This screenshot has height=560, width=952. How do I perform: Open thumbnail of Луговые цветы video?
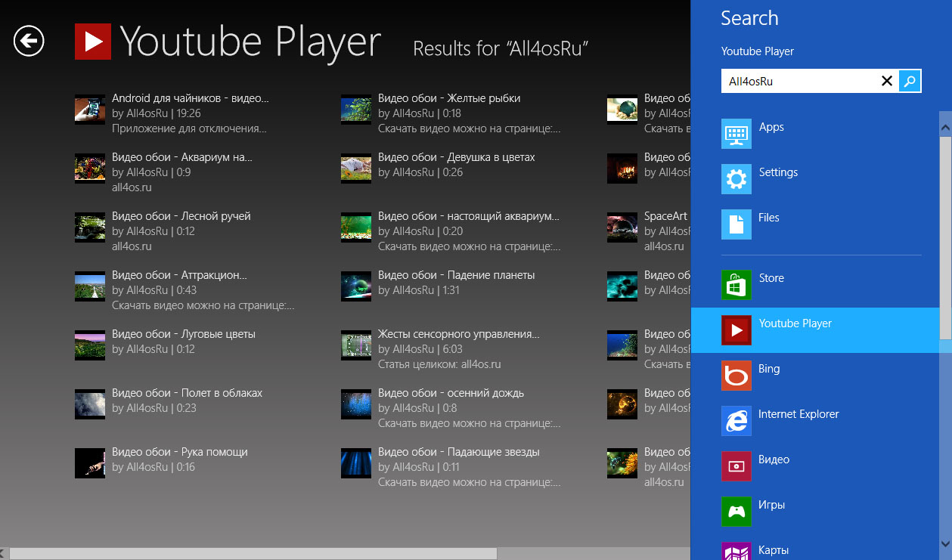click(90, 345)
